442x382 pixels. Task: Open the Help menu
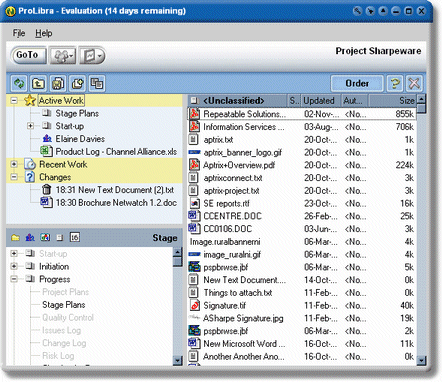point(44,33)
